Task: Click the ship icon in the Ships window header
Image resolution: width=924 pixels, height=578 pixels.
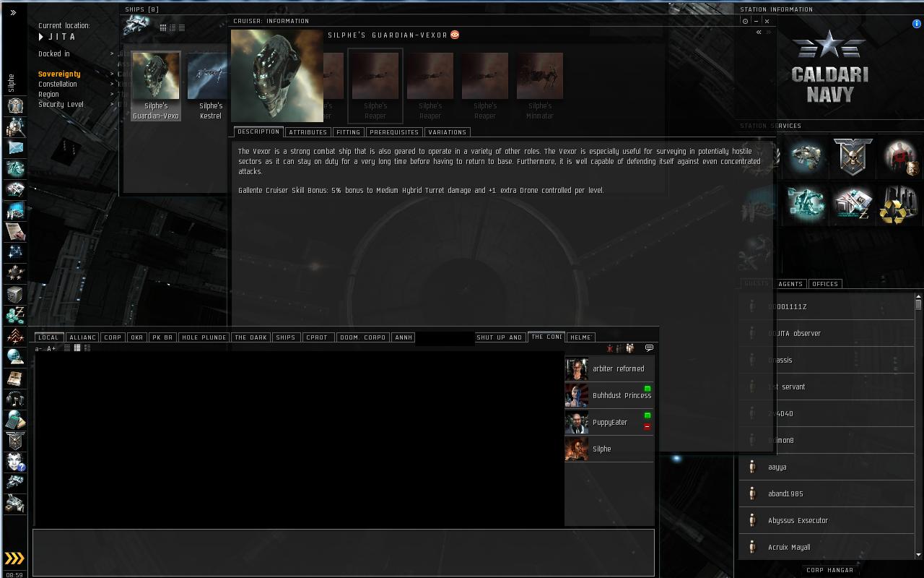Action: [136, 26]
